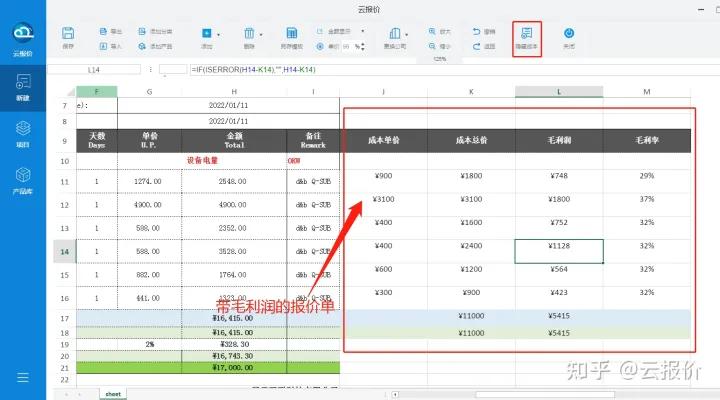720x400 pixels.
Task: Click the Redo arrow icon below Undo
Action: pyautogui.click(x=476, y=46)
